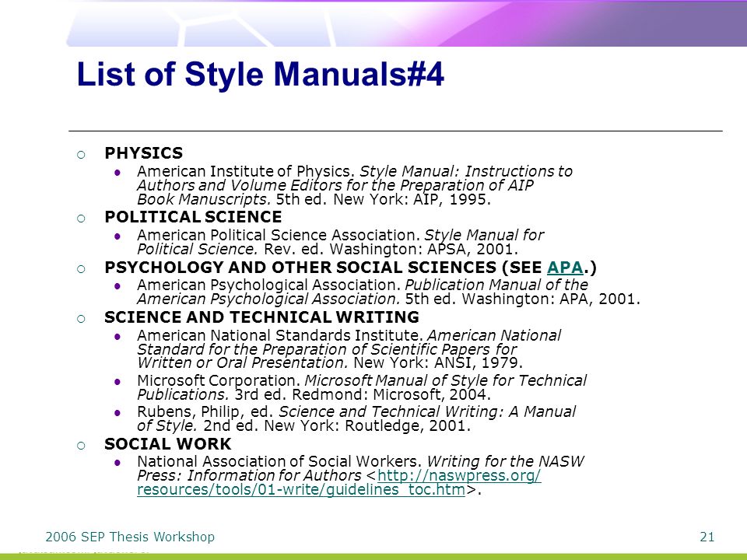The width and height of the screenshot is (747, 560).
Task: Select the POLITICAL SCIENCE heading
Action: [193, 217]
